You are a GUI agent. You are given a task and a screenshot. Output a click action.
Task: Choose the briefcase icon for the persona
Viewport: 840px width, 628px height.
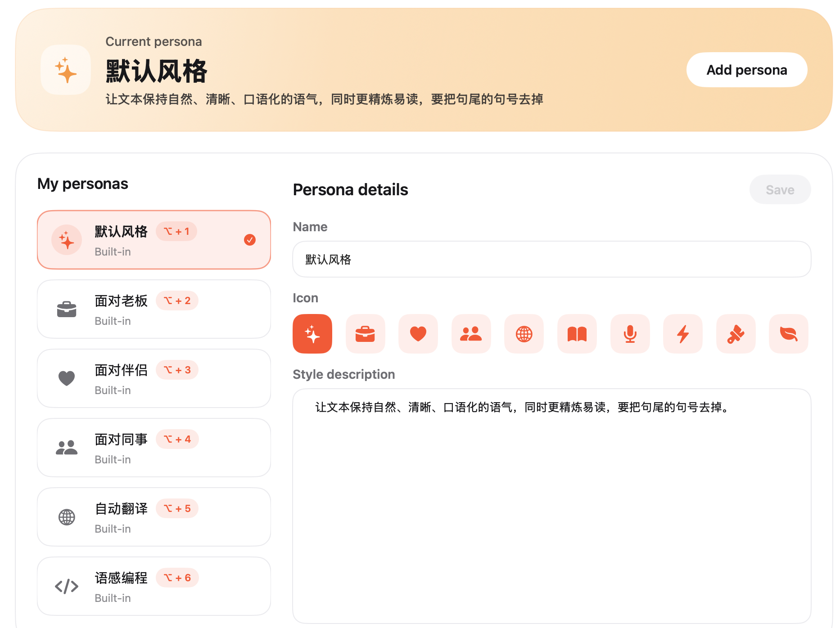point(365,334)
